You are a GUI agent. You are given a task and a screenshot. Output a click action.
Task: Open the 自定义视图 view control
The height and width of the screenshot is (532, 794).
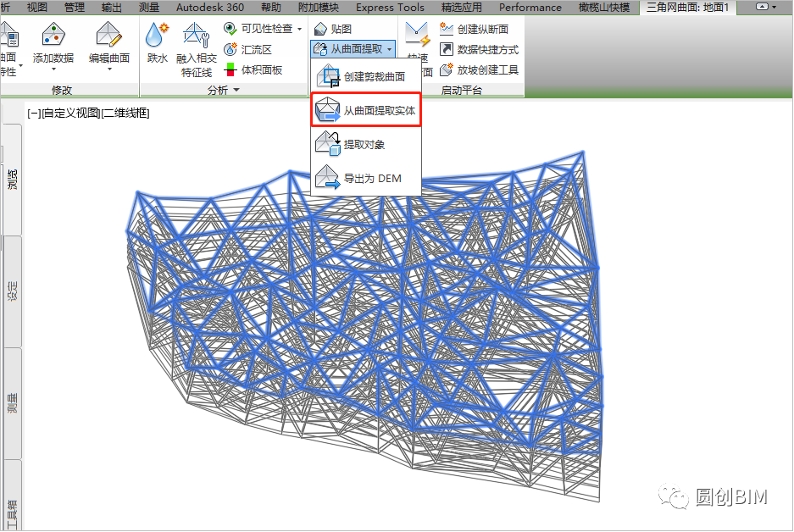pyautogui.click(x=71, y=113)
